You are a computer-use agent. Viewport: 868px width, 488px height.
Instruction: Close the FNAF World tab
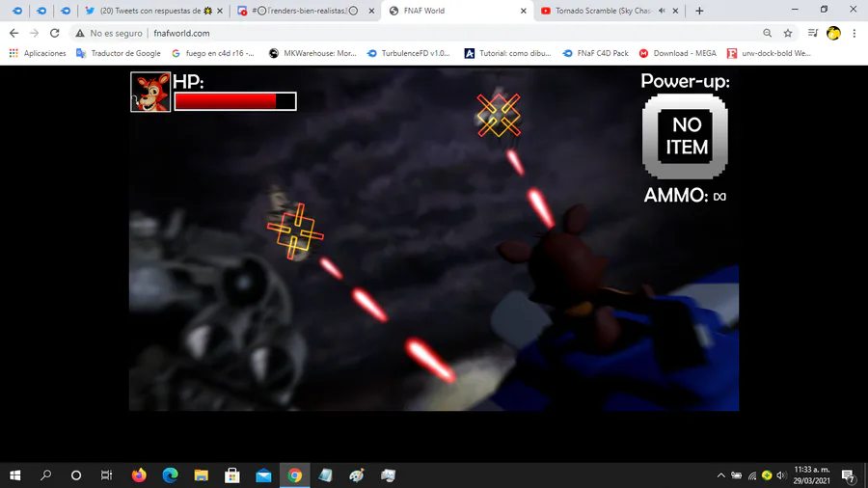pyautogui.click(x=523, y=11)
